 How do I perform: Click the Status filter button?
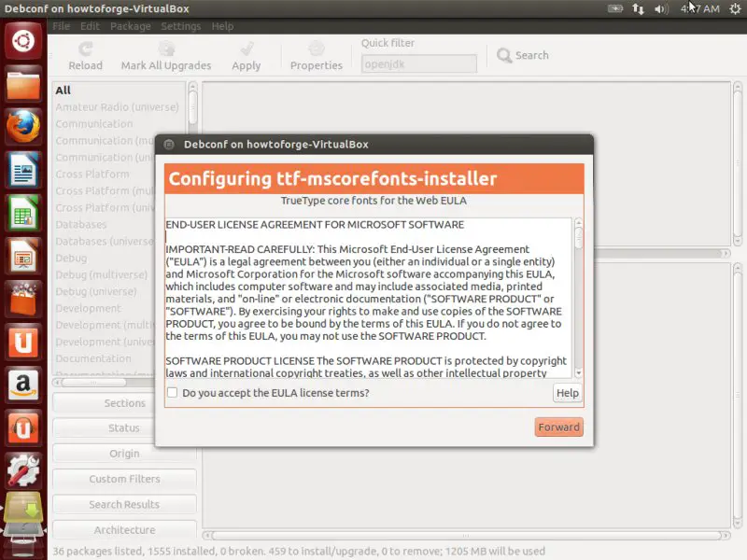tap(124, 428)
